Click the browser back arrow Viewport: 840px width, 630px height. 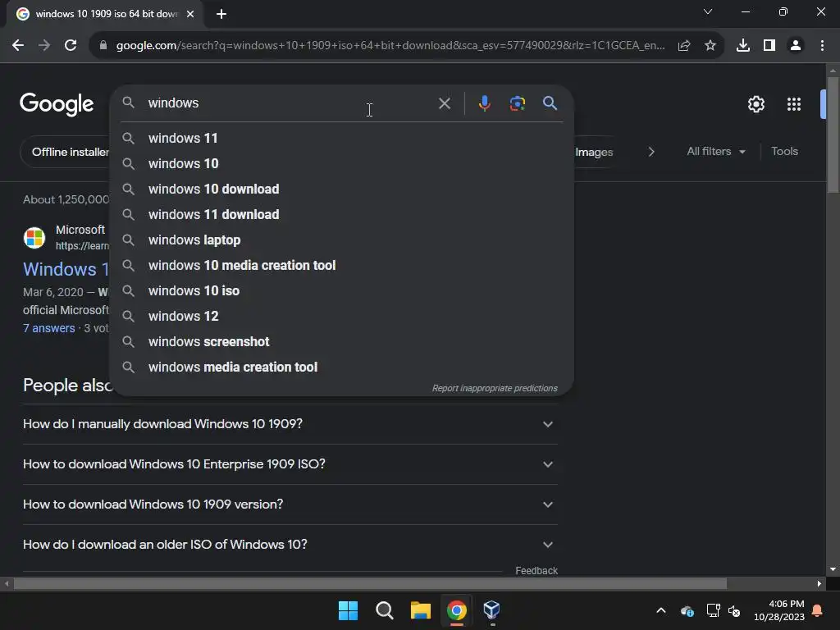tap(18, 46)
